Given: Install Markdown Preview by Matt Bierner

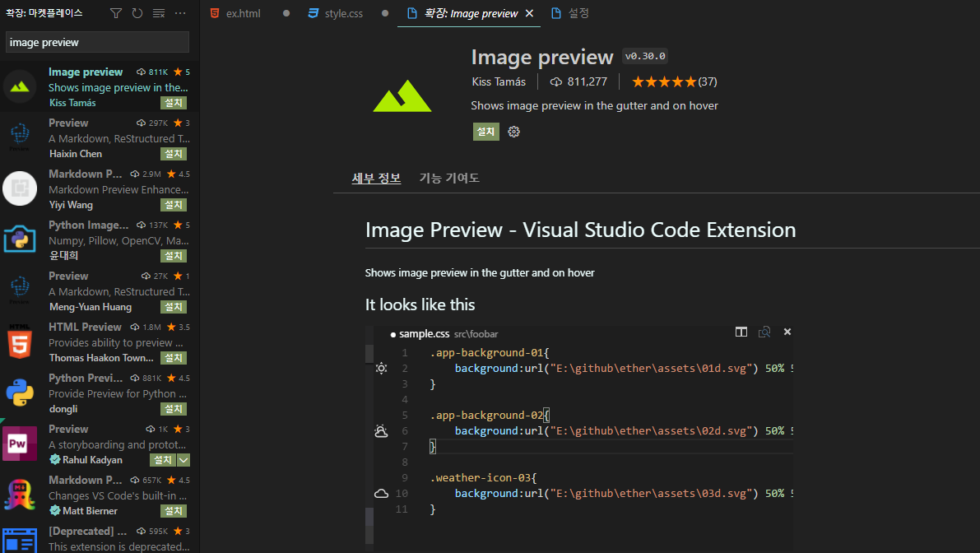Looking at the screenshot, I should pyautogui.click(x=174, y=511).
